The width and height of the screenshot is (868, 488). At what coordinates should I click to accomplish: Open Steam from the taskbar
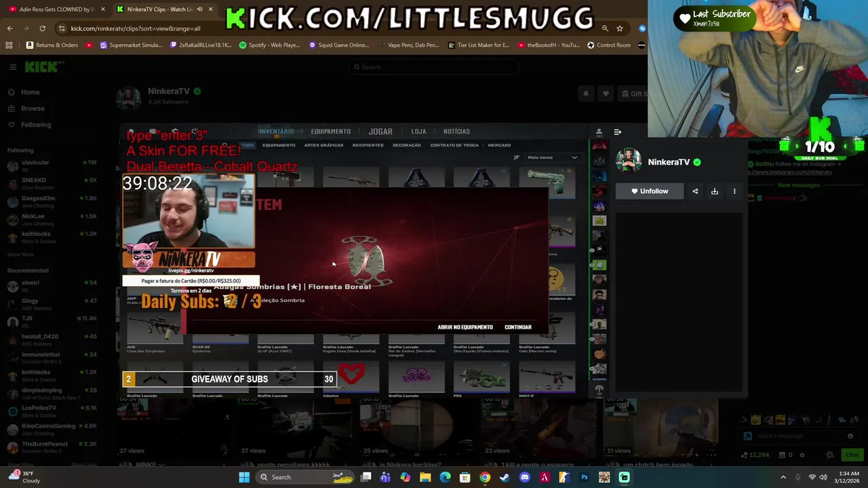pos(505,477)
